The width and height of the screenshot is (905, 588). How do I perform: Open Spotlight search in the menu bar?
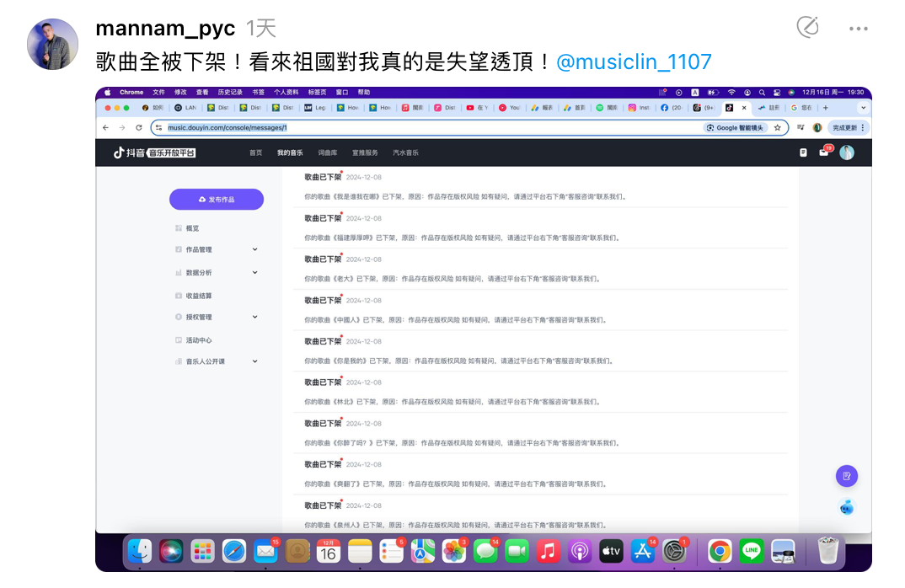762,93
